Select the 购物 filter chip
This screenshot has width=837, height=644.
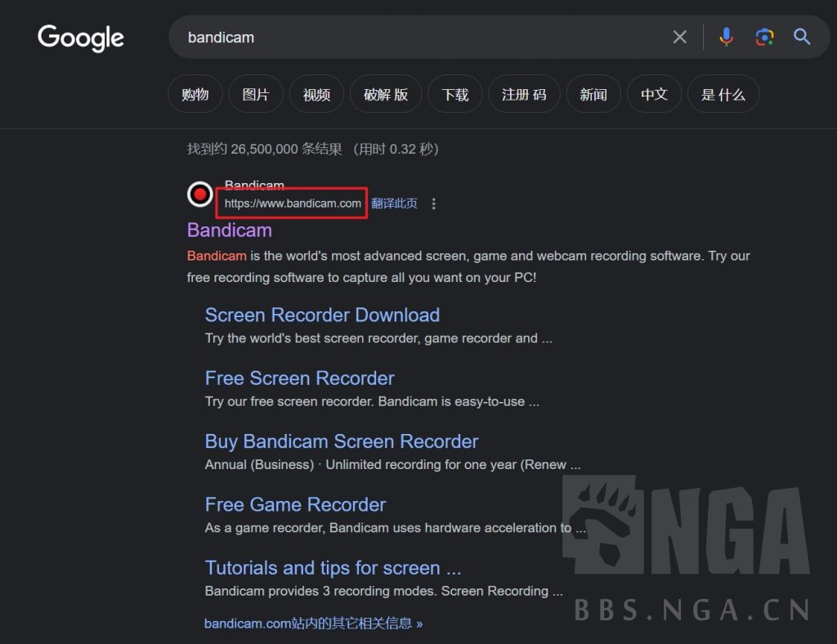coord(195,95)
